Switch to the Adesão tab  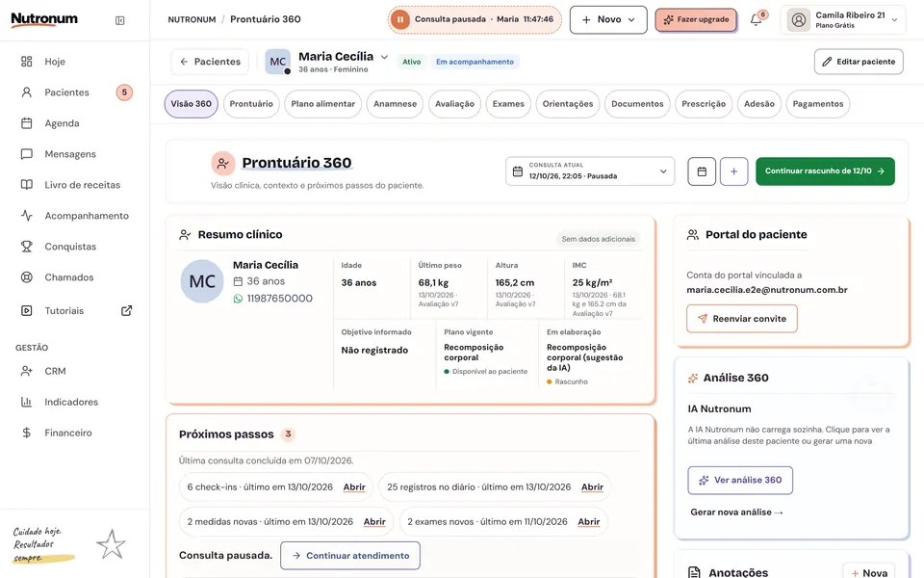(759, 104)
